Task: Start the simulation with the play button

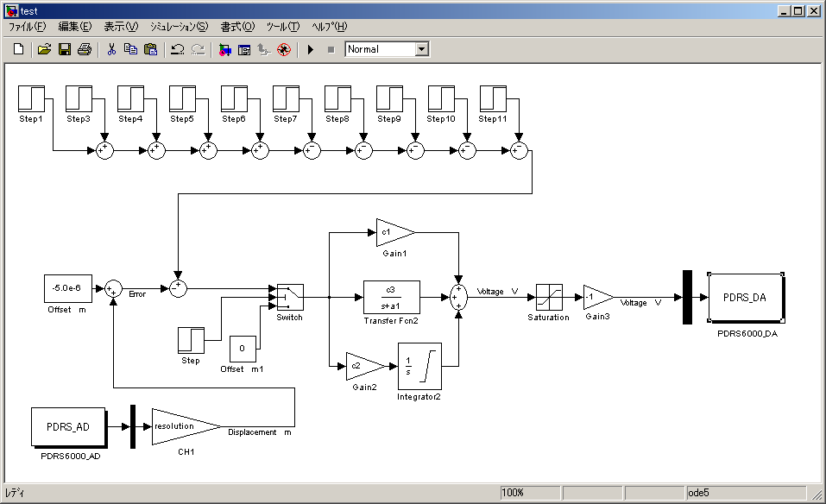Action: click(x=311, y=50)
